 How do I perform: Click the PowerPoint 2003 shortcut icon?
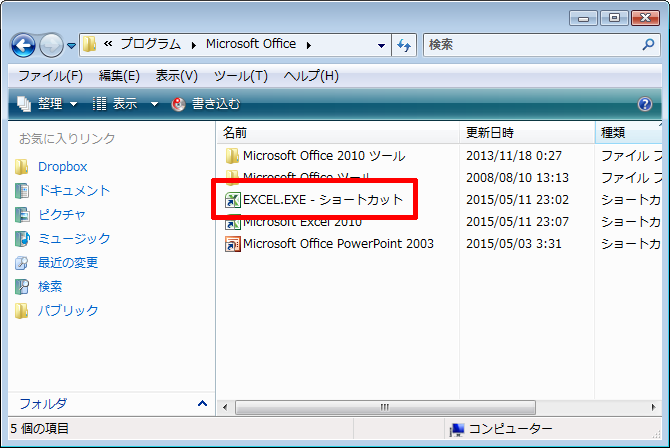coord(232,244)
